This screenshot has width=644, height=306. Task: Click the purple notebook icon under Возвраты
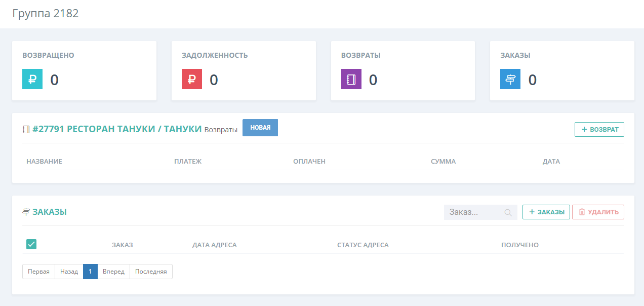[x=351, y=79]
